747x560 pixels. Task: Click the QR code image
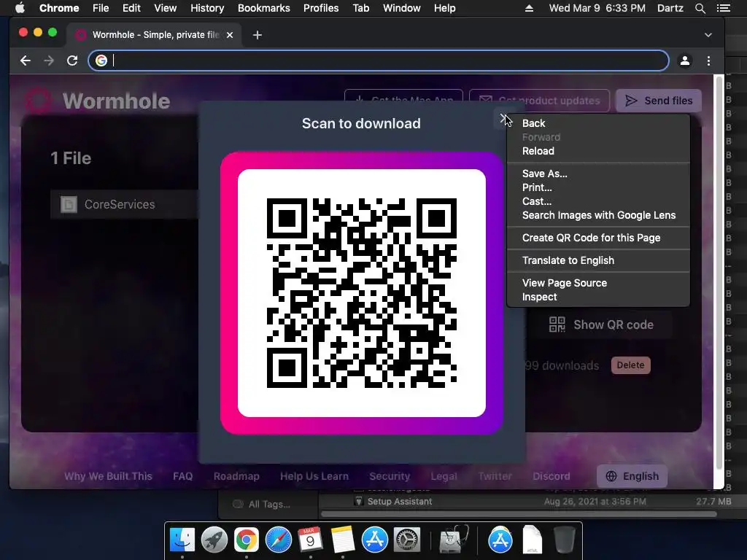point(362,293)
